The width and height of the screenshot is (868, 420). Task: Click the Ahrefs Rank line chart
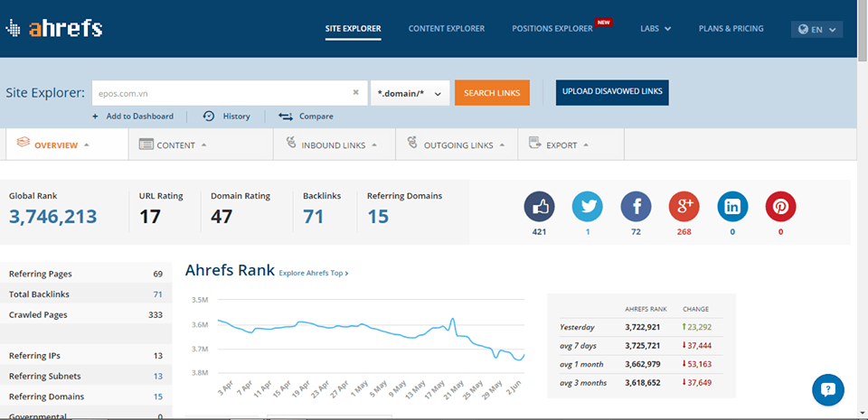tap(371, 340)
